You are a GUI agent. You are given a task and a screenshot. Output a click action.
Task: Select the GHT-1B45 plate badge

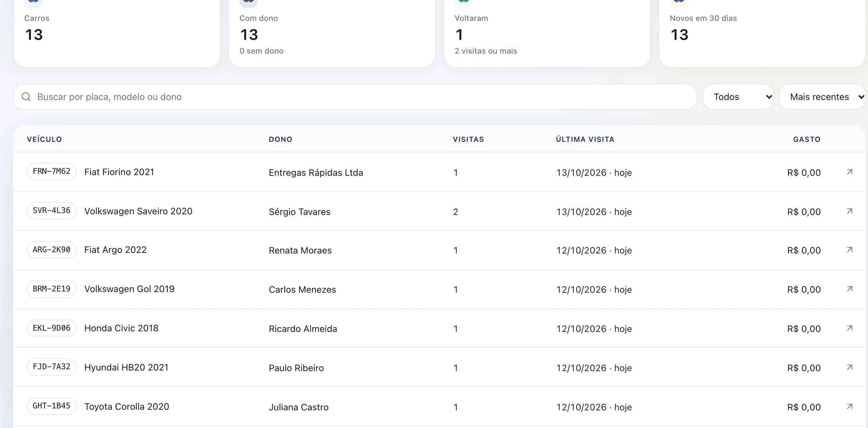coord(52,406)
